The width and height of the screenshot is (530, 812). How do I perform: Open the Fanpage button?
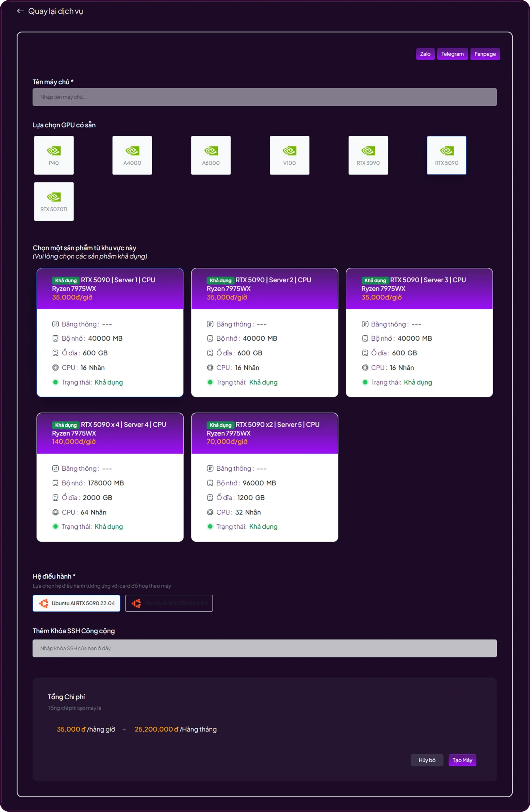pos(485,54)
